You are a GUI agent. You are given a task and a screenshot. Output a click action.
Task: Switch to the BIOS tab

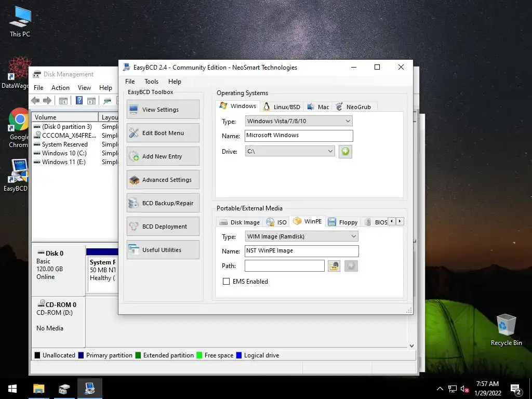[x=376, y=222]
